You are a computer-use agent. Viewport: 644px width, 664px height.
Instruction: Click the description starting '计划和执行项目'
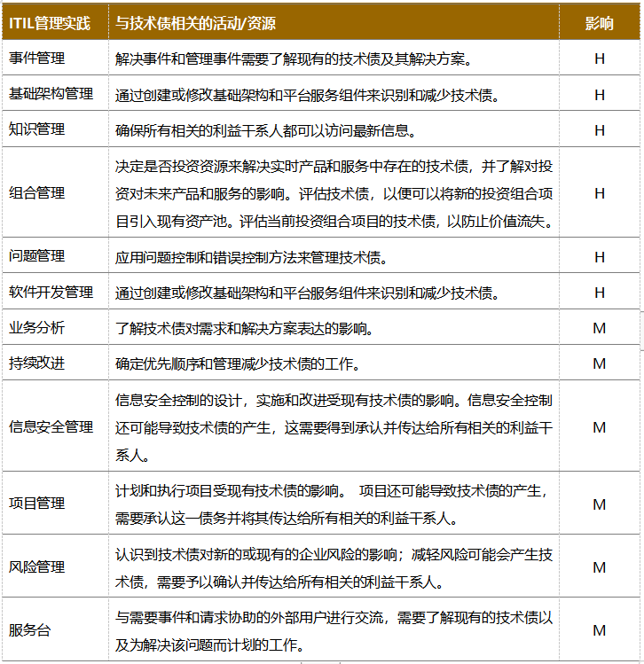[x=332, y=504]
